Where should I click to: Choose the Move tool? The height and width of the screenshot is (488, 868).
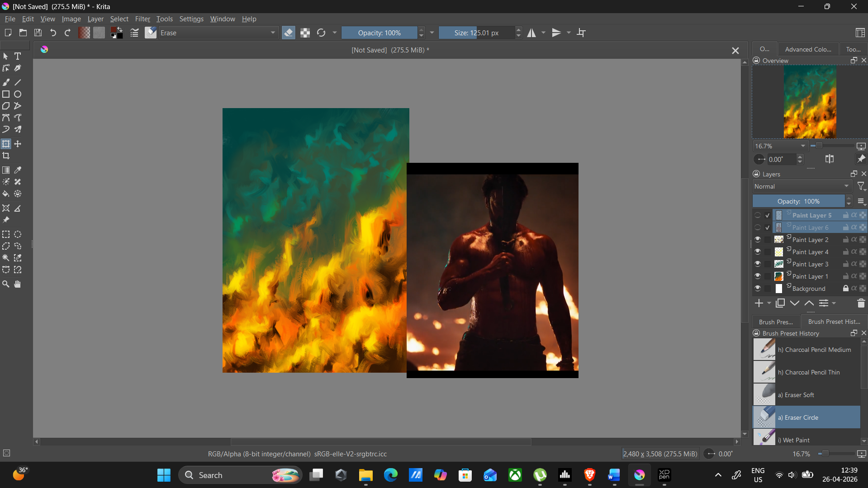point(18,144)
